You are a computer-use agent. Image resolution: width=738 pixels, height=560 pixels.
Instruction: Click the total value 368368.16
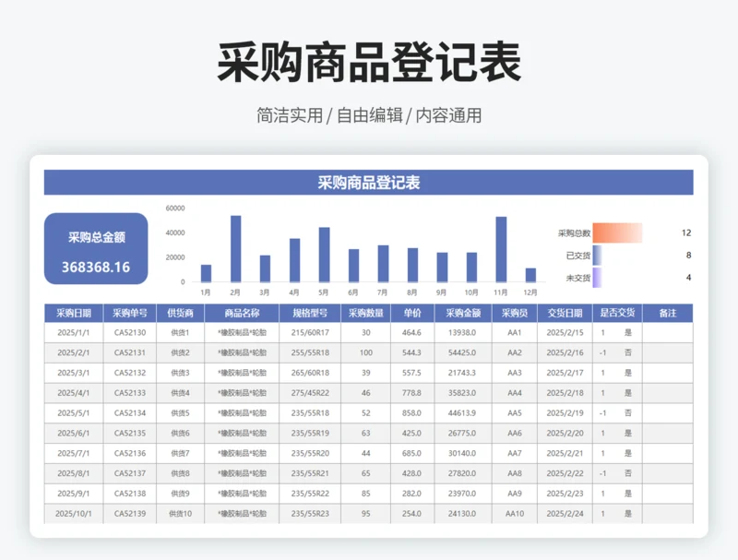click(x=96, y=268)
